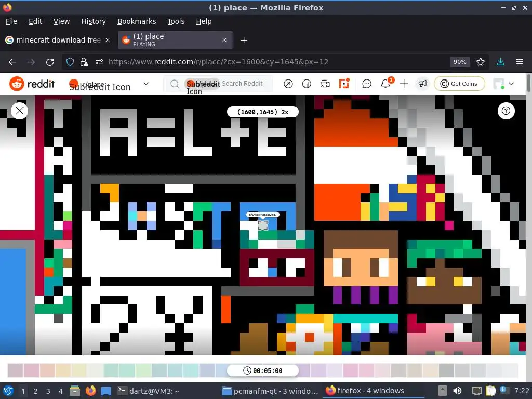Open the Help menu
Screen dimensions: 532x399
[x=204, y=21]
